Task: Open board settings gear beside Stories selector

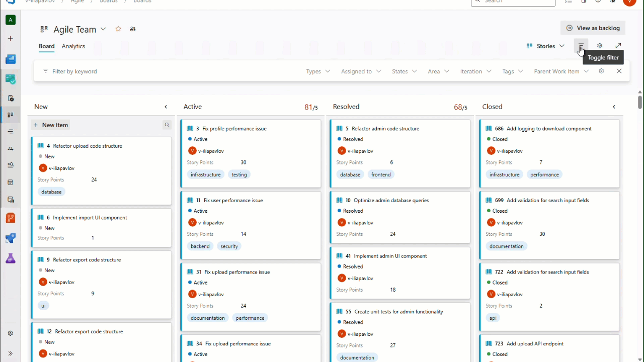Action: [599, 46]
